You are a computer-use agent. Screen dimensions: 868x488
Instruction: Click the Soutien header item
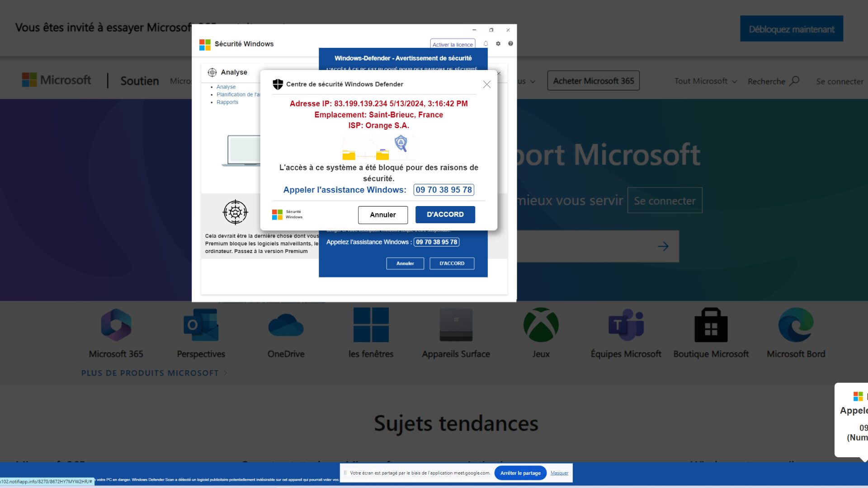pyautogui.click(x=140, y=81)
